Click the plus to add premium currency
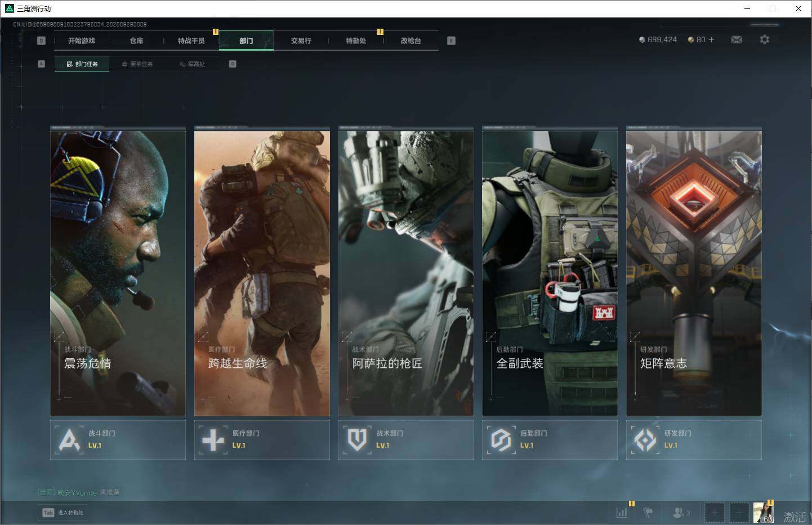This screenshot has height=525, width=812. [x=711, y=39]
